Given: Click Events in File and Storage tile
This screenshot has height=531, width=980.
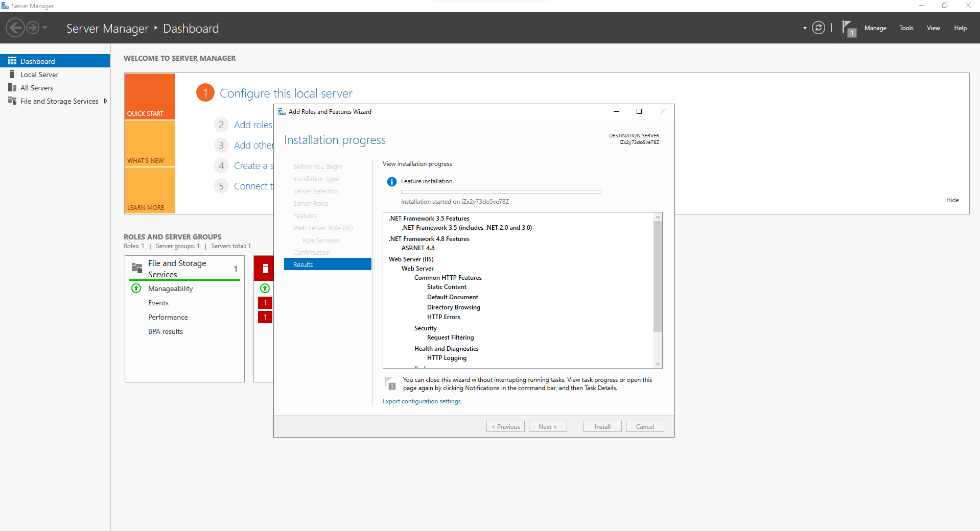Looking at the screenshot, I should click(158, 303).
